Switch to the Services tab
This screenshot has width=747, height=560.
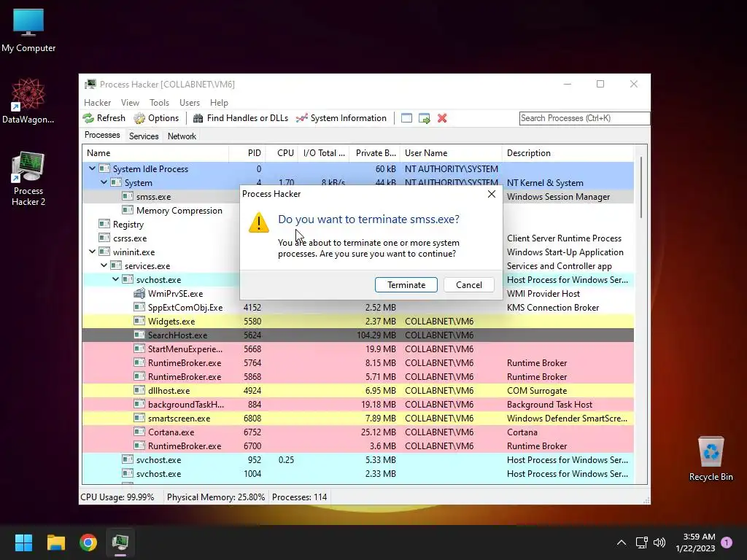point(144,136)
